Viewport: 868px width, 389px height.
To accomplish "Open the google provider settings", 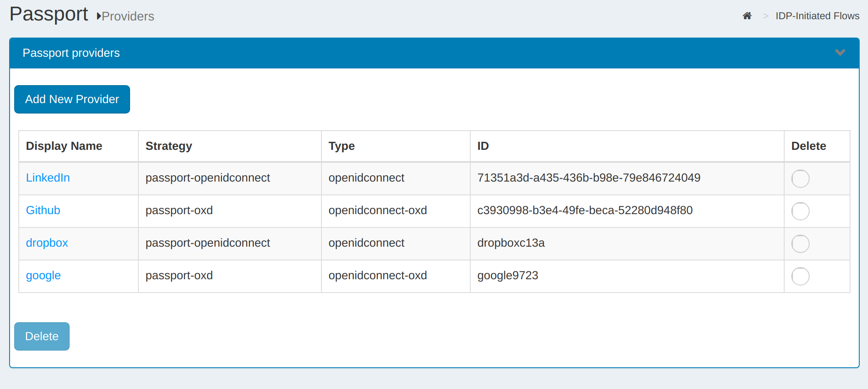I will 43,275.
